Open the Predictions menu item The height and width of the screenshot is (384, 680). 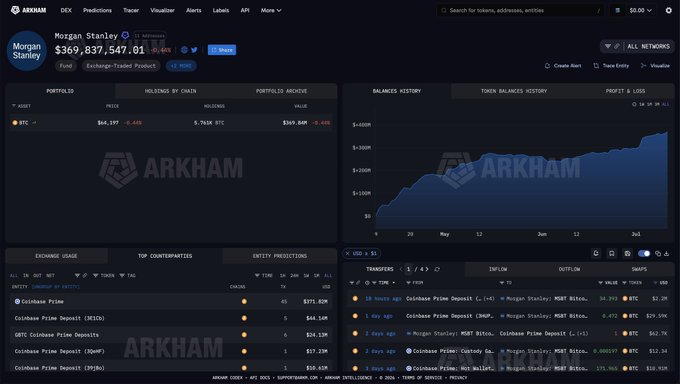[98, 10]
